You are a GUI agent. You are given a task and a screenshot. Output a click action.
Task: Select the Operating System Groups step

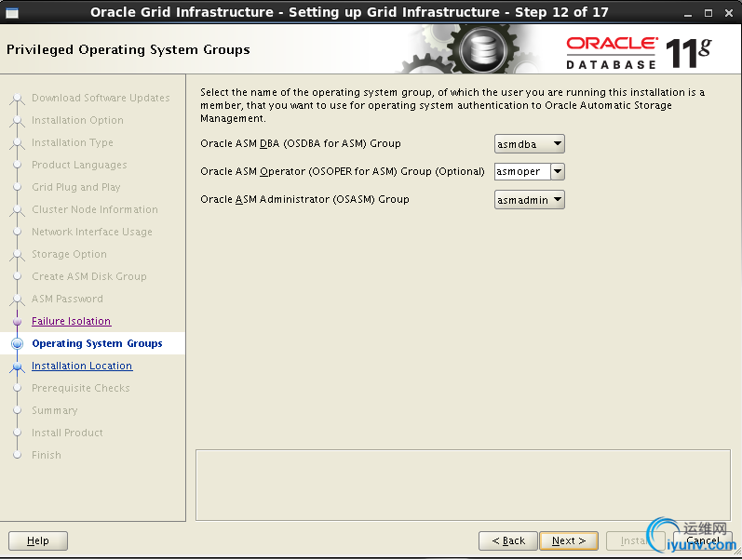97,343
